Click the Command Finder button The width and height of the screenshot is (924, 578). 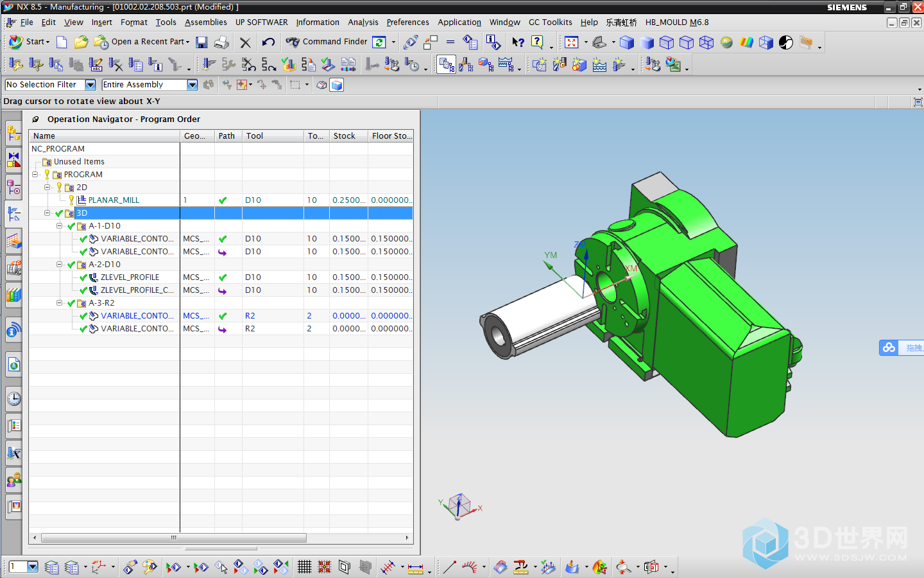[x=327, y=42]
